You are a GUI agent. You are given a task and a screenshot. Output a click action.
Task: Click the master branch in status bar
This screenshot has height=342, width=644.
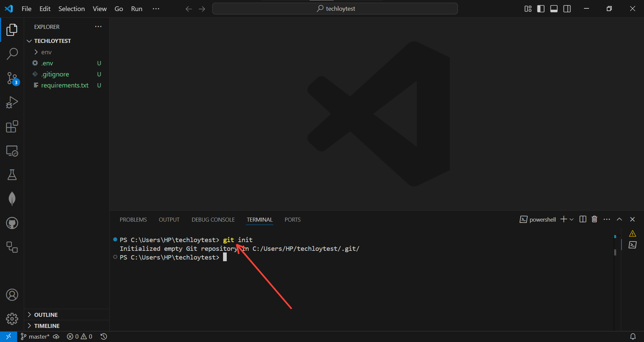click(35, 337)
